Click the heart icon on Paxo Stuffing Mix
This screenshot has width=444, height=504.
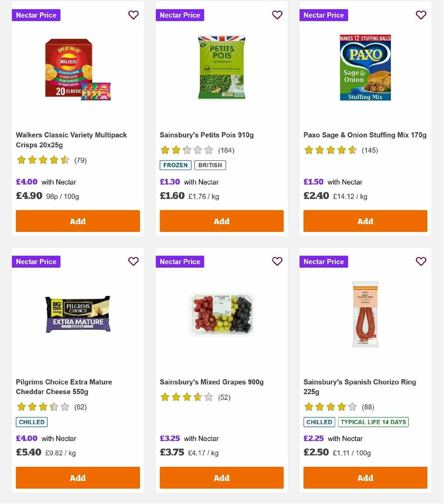point(421,15)
